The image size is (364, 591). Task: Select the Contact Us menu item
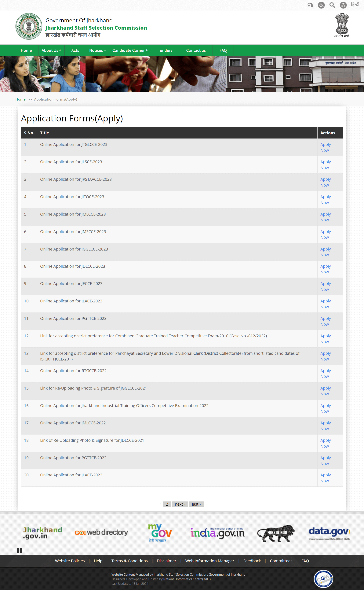click(x=196, y=50)
